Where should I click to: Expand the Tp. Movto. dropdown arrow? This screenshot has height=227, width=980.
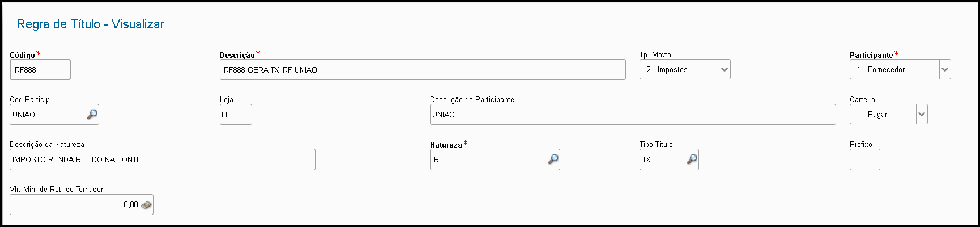[724, 70]
